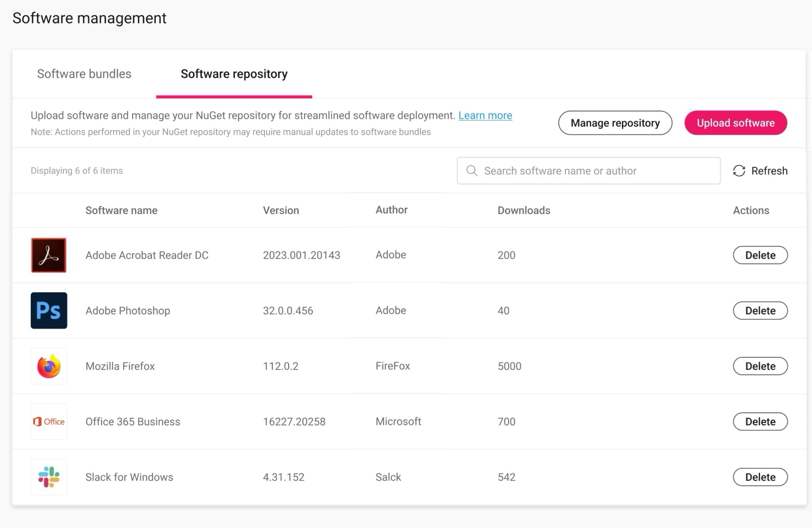Open the Learn more link

[485, 116]
